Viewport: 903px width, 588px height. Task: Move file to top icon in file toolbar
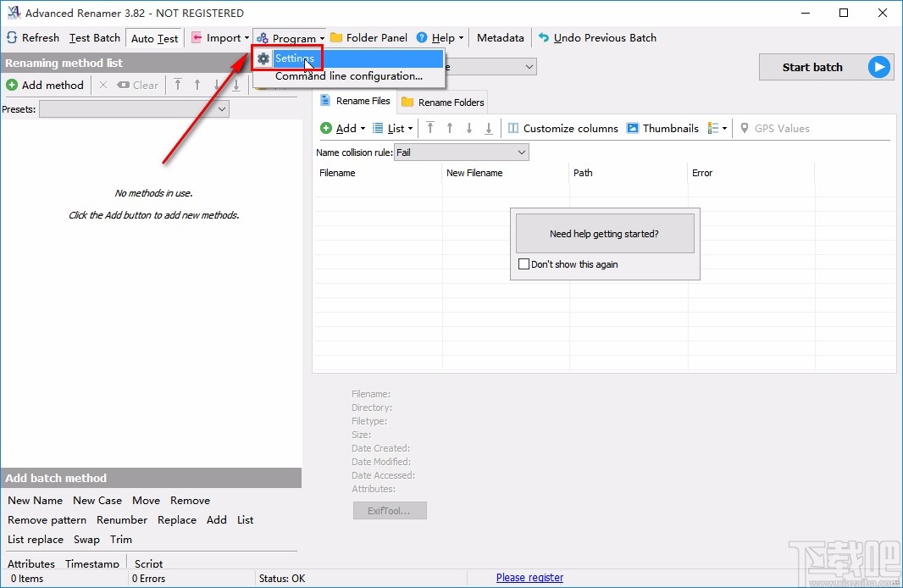430,129
